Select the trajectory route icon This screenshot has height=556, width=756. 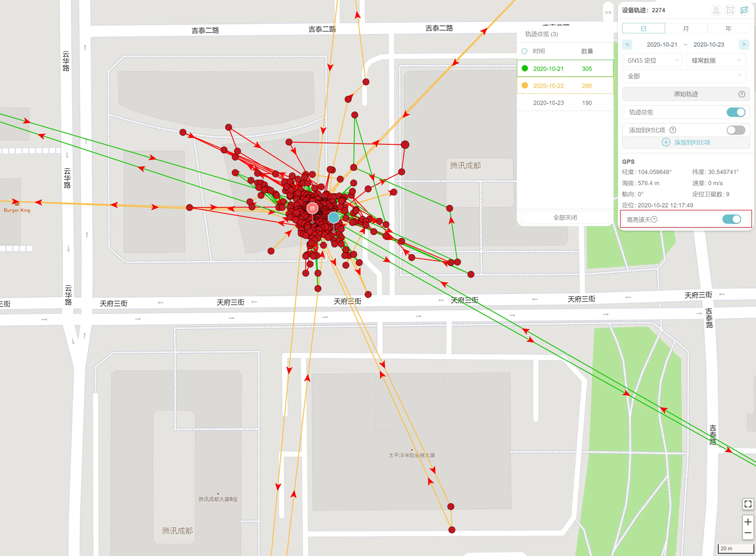pos(744,10)
